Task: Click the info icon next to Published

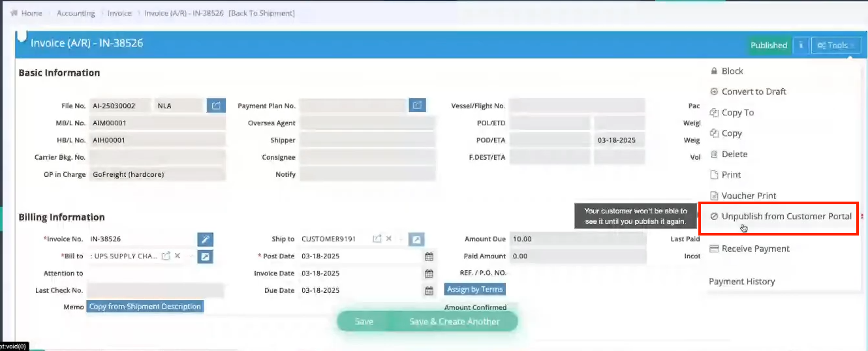Action: click(801, 45)
